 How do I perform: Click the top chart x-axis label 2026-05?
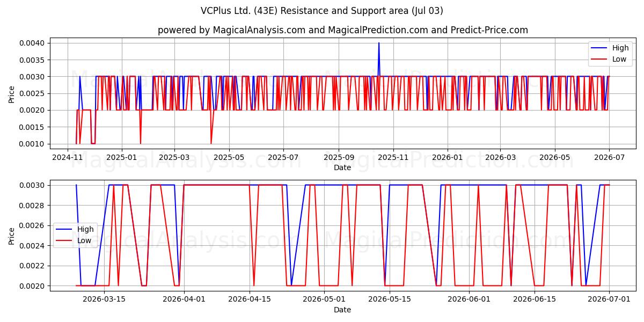point(554,157)
